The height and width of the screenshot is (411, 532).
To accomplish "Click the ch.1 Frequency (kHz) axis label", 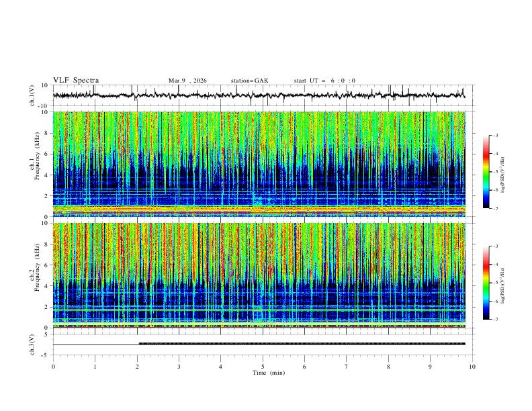I will point(35,155).
